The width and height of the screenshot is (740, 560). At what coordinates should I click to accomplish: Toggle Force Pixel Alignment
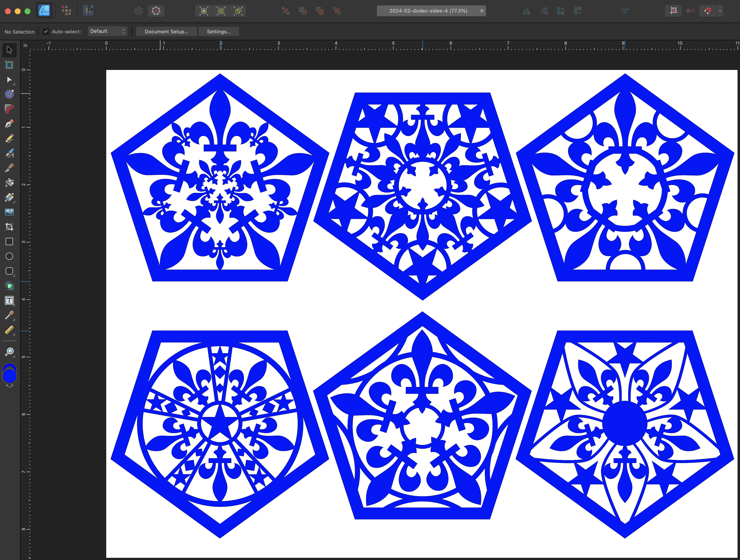(204, 11)
